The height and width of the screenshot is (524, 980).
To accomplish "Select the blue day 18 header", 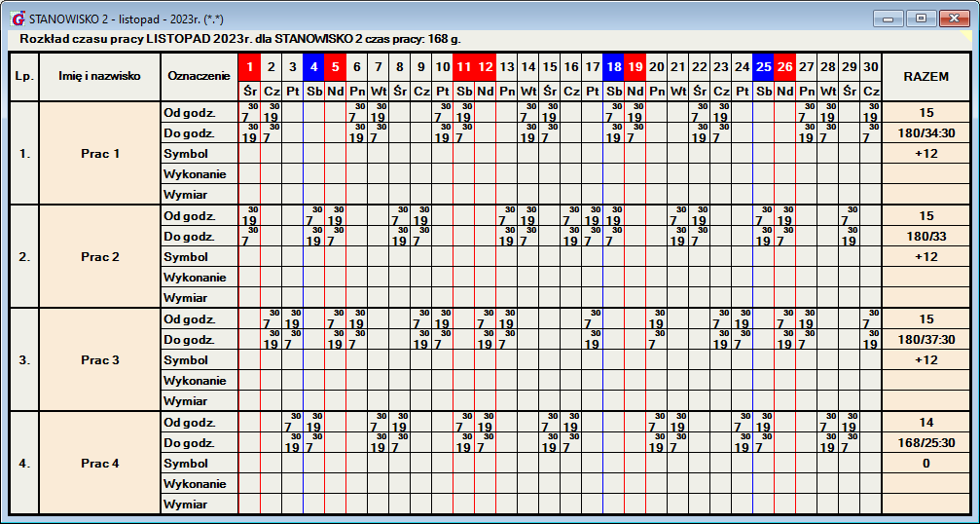I will tap(613, 67).
